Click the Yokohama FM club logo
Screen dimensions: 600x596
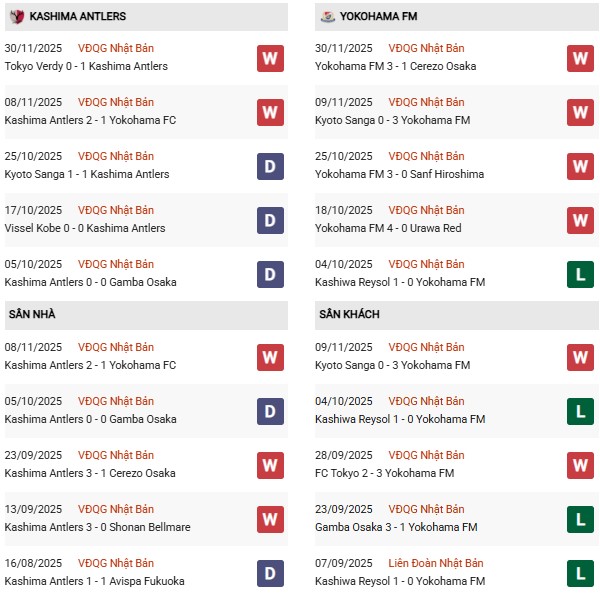point(327,16)
